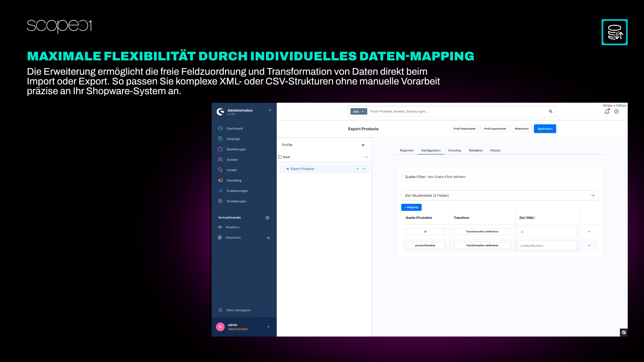Open Export Products row options dots

point(364,169)
